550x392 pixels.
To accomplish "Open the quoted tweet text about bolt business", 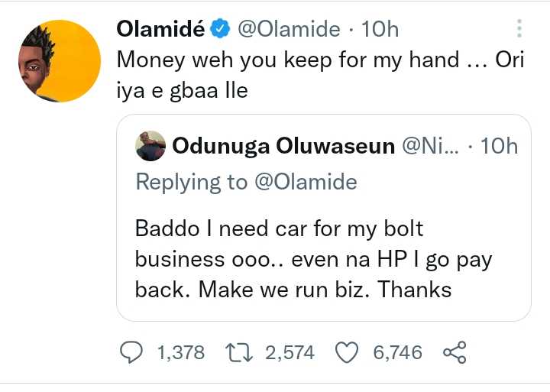I will point(313,259).
